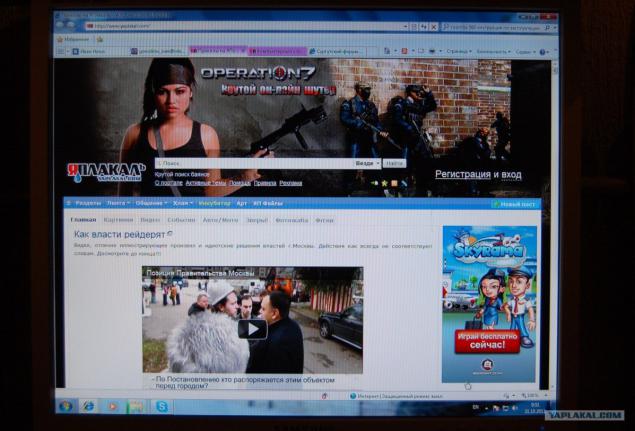Image resolution: width=635 pixels, height=431 pixels.
Task: Open Internet Explorer from the taskbar
Action: coord(88,406)
